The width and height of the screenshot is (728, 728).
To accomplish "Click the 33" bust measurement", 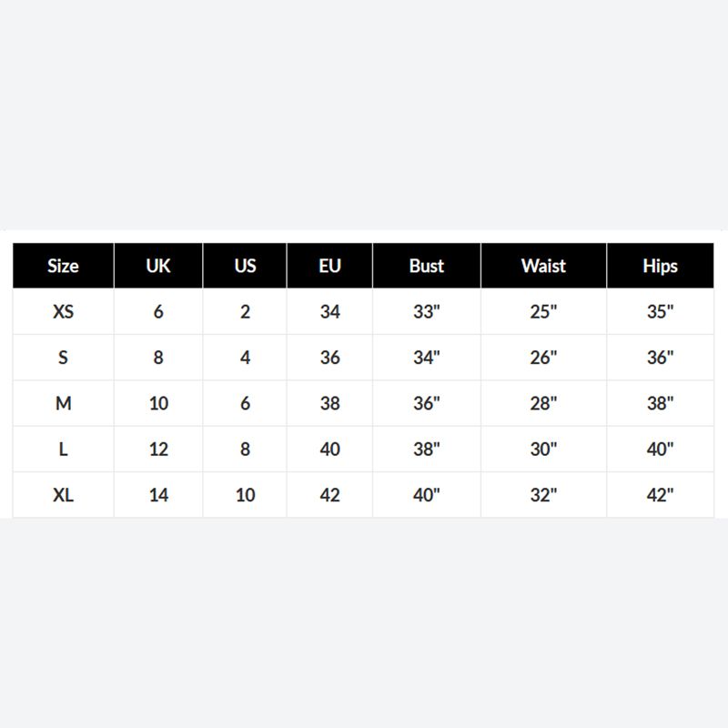I will [x=426, y=312].
